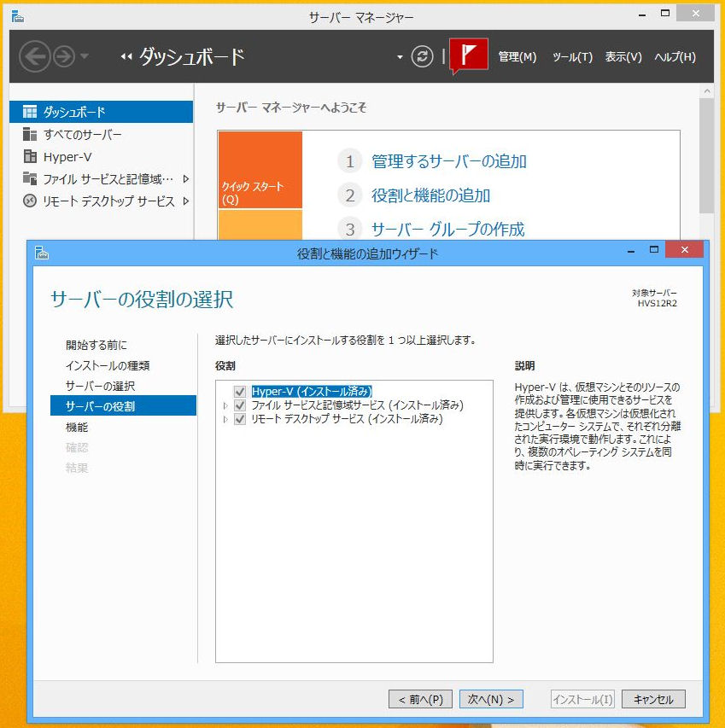Maximize the wizard window
This screenshot has height=728, width=725.
pyautogui.click(x=654, y=250)
